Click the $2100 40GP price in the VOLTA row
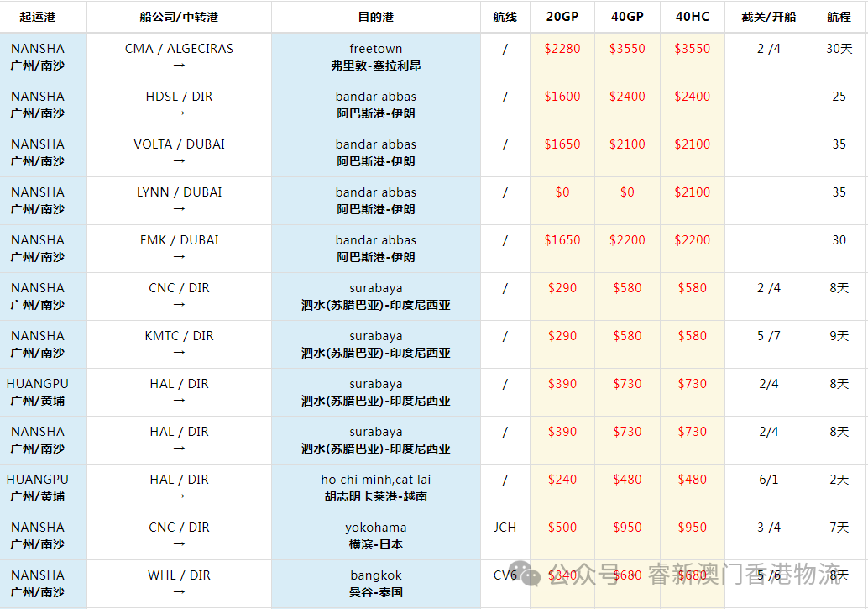The image size is (868, 609). (627, 144)
